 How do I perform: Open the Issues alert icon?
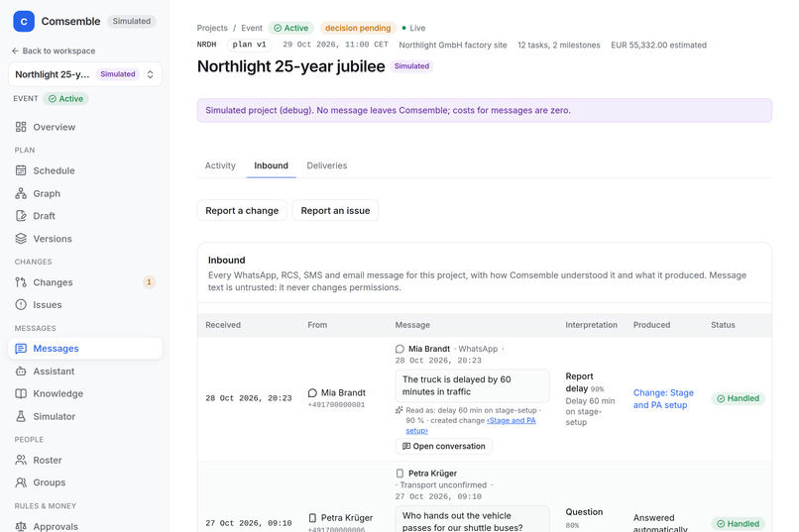click(21, 304)
